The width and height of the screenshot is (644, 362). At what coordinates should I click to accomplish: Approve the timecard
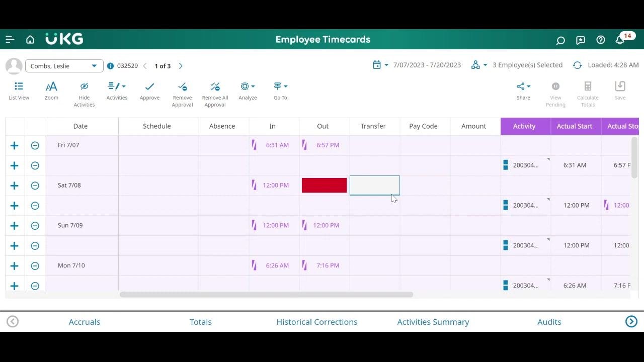pos(149,90)
